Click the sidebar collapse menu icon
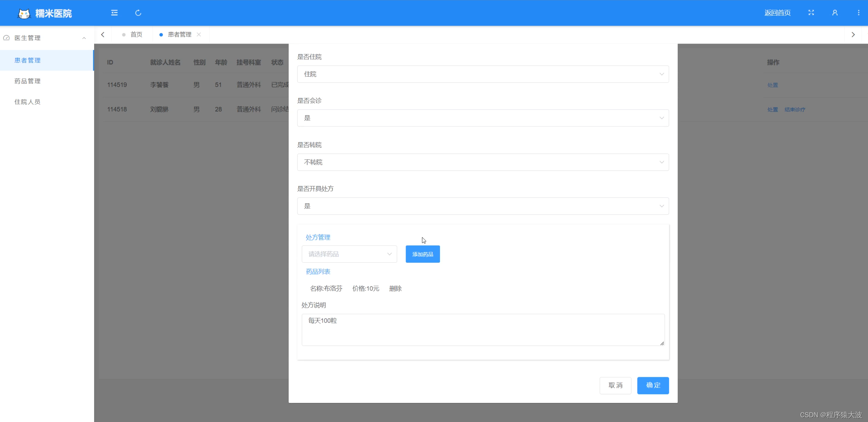 (x=114, y=13)
